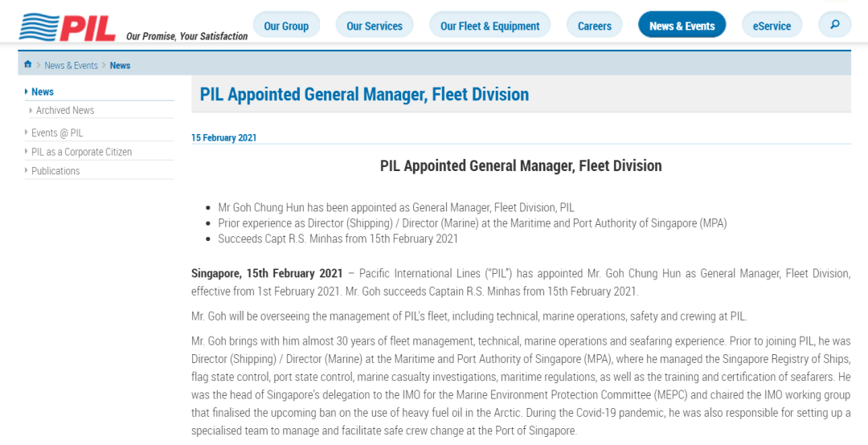
Task: Select the News & Events tab
Action: [x=682, y=26]
